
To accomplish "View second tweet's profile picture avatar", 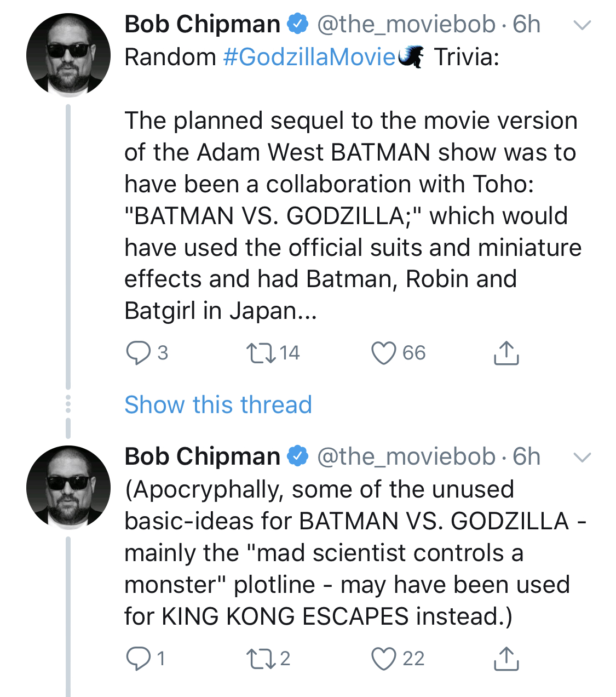I will pos(68,488).
